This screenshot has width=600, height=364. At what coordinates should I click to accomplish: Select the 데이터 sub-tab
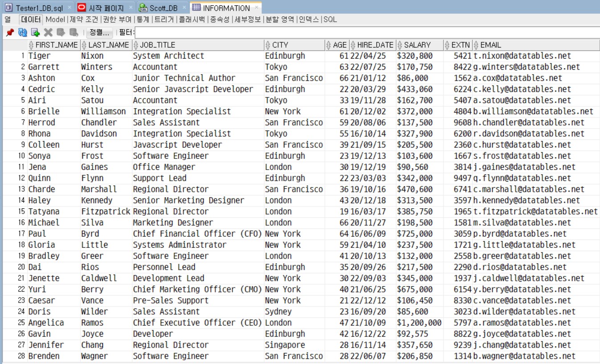(31, 20)
